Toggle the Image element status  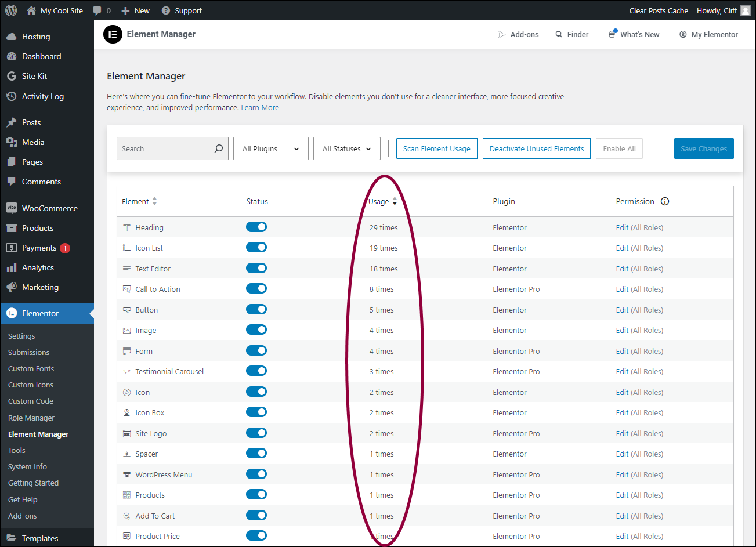point(256,329)
